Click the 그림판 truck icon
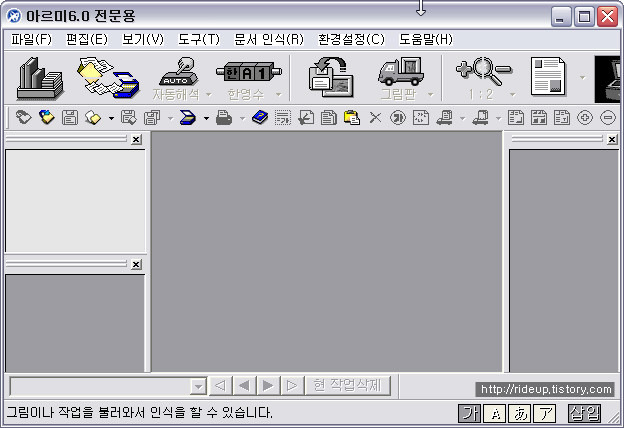 pyautogui.click(x=401, y=72)
